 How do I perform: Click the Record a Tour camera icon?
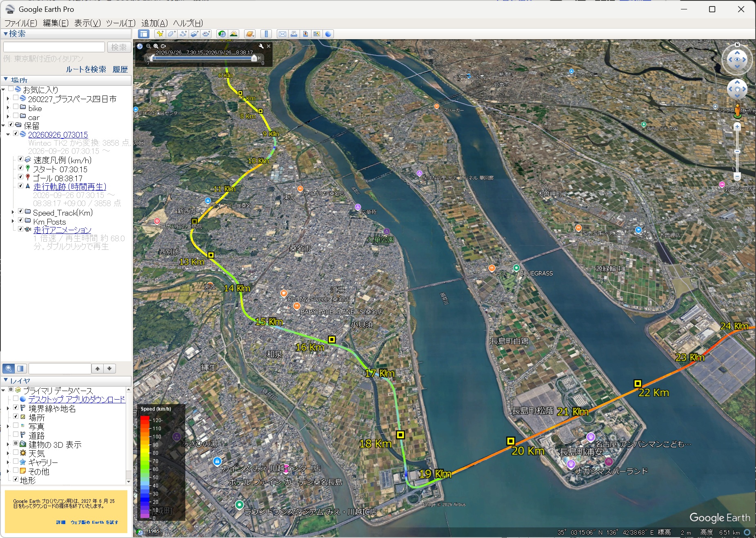pyautogui.click(x=206, y=34)
